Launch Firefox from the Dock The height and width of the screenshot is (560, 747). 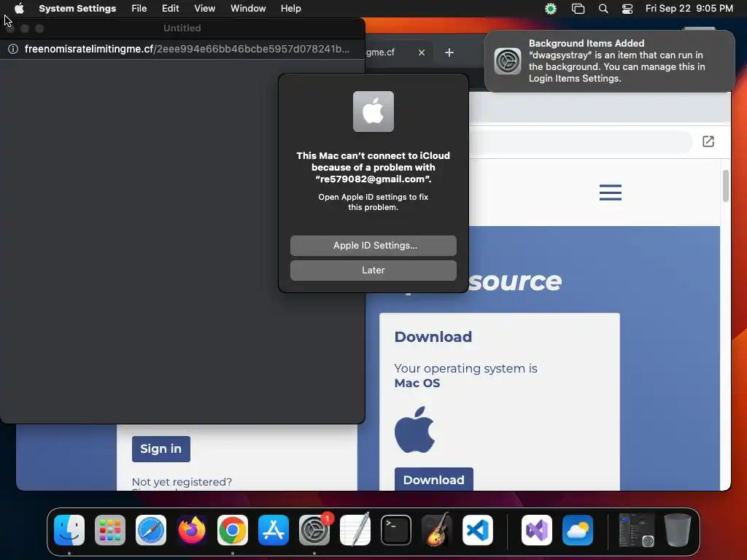point(192,530)
